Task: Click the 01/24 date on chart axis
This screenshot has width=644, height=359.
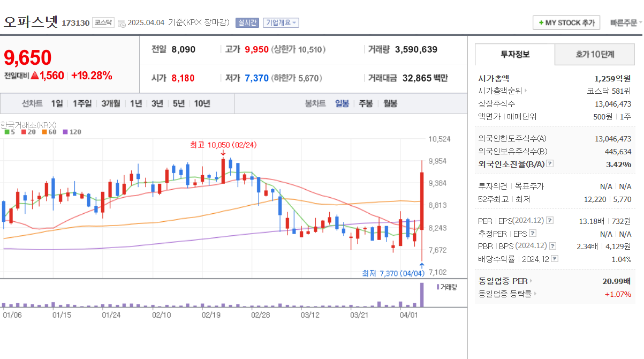Action: [111, 315]
